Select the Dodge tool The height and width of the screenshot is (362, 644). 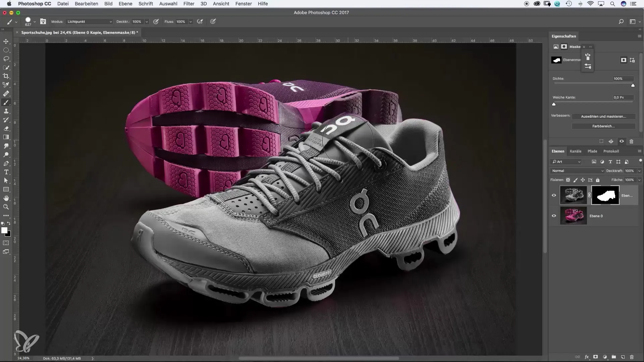pyautogui.click(x=6, y=155)
